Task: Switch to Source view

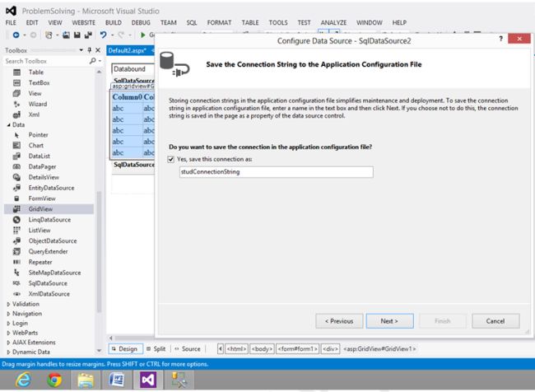Action: tap(188, 349)
